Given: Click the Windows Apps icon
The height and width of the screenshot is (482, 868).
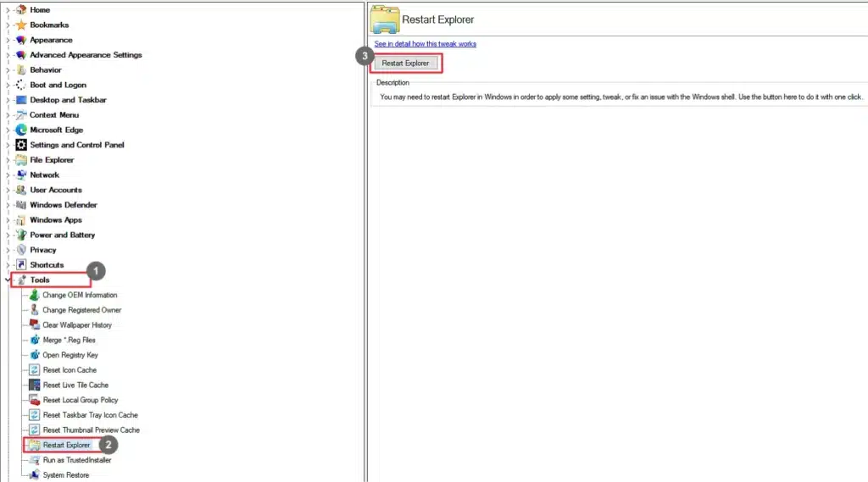Looking at the screenshot, I should point(21,219).
